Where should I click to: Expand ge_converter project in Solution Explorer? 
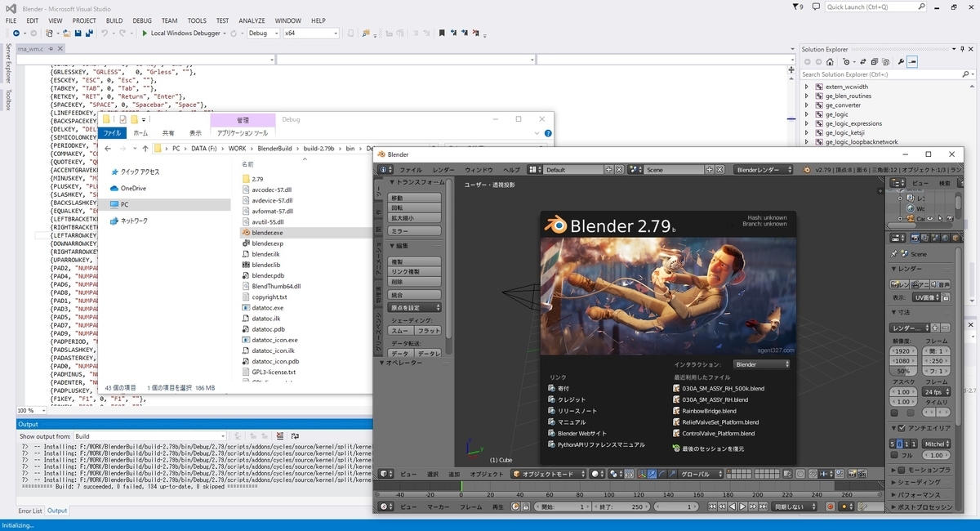coord(807,105)
